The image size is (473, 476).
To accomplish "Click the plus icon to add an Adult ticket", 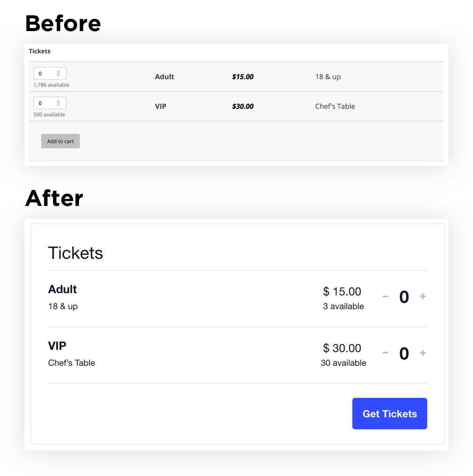I will [x=423, y=296].
